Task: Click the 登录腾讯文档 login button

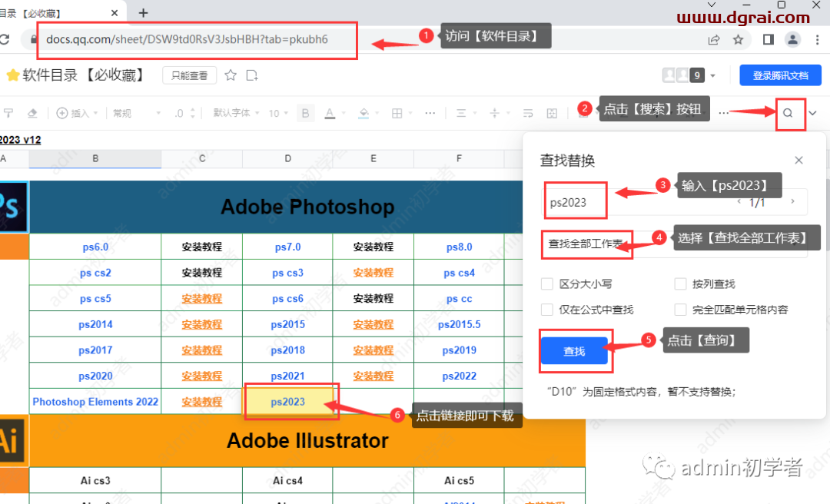Action: click(780, 75)
